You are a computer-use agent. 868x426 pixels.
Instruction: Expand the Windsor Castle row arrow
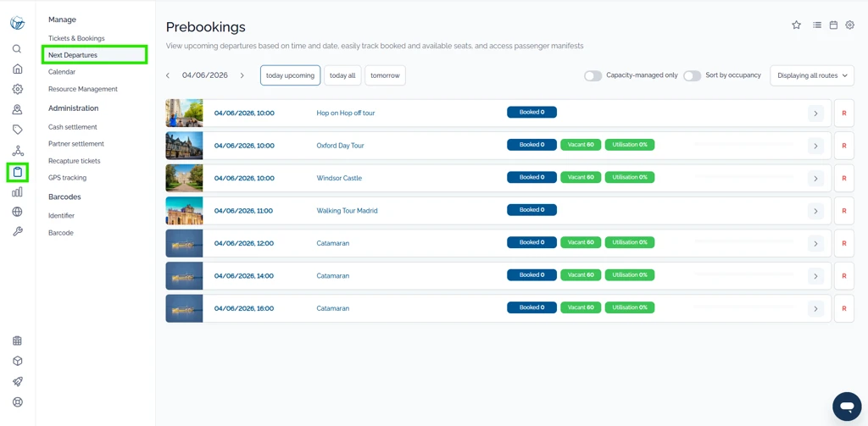[815, 178]
